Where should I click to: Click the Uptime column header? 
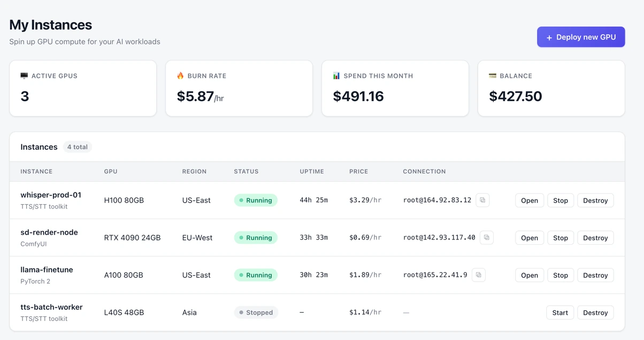pyautogui.click(x=312, y=172)
